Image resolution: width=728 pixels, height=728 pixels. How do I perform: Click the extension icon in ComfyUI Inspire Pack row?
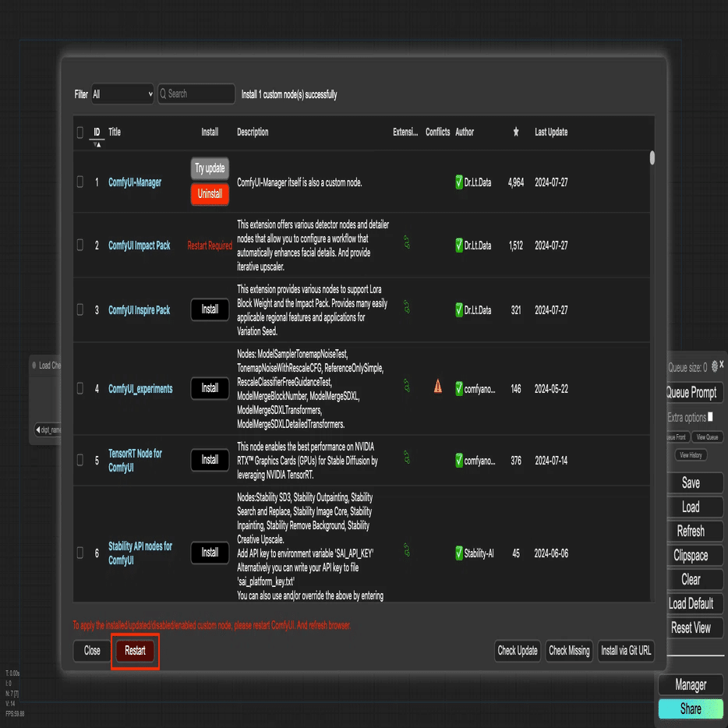pos(406,306)
